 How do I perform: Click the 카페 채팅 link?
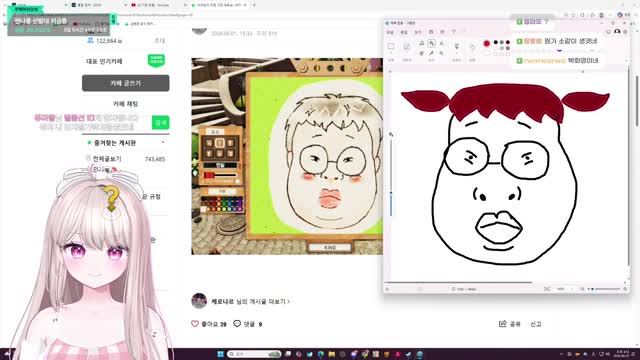(x=126, y=104)
